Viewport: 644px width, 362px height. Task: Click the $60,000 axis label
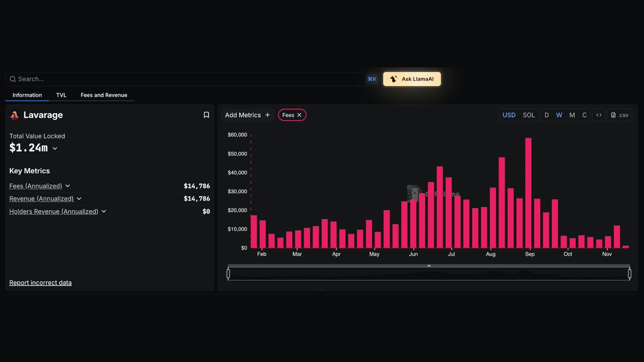[x=237, y=135]
